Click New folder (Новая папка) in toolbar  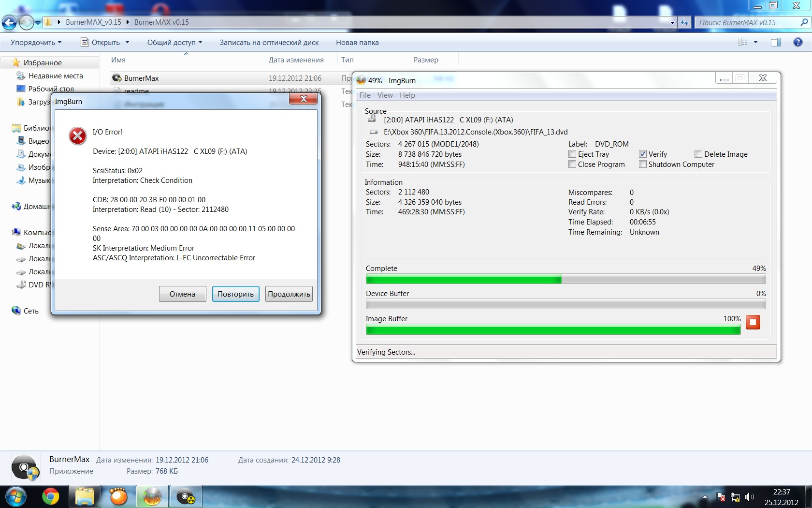[357, 43]
